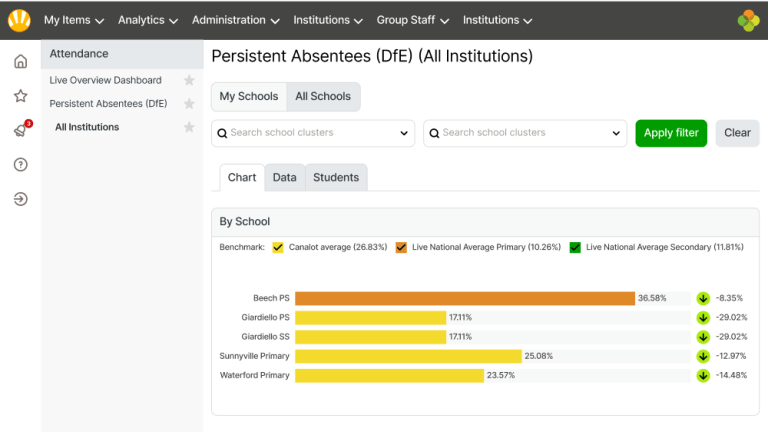Viewport: 768px width, 432px height.
Task: Click the yellow hand logo top-left
Action: (19, 19)
